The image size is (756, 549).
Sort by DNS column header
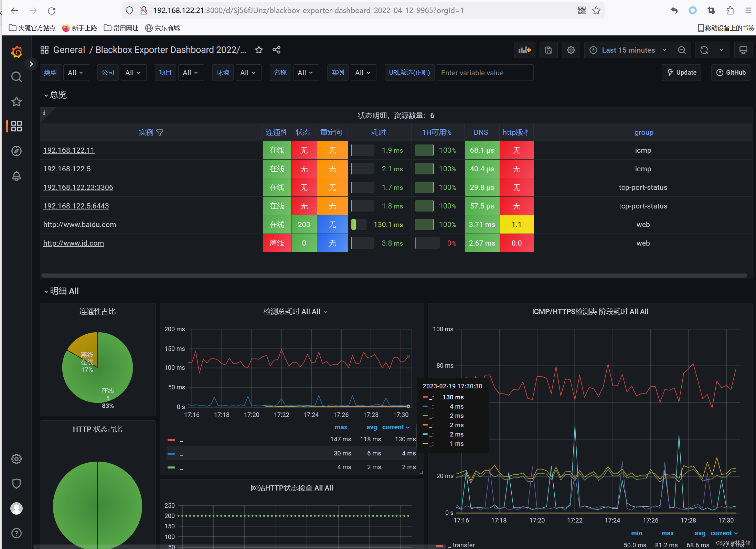click(x=481, y=132)
